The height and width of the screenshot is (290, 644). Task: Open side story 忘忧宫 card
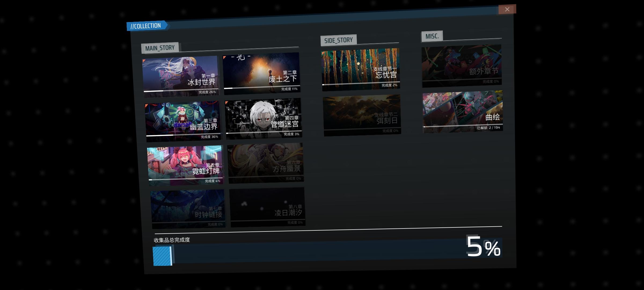click(x=360, y=69)
